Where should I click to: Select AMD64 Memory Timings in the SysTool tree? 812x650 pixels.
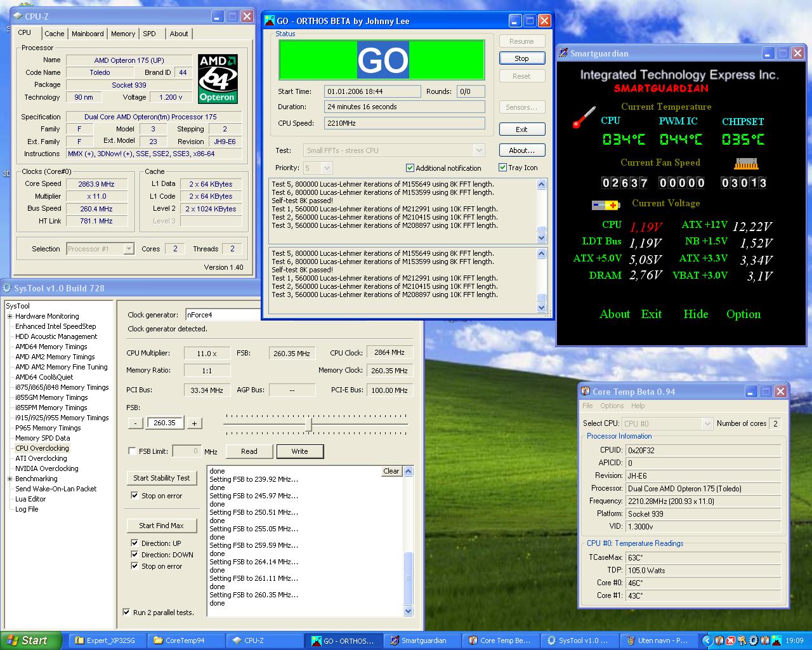pyautogui.click(x=51, y=347)
